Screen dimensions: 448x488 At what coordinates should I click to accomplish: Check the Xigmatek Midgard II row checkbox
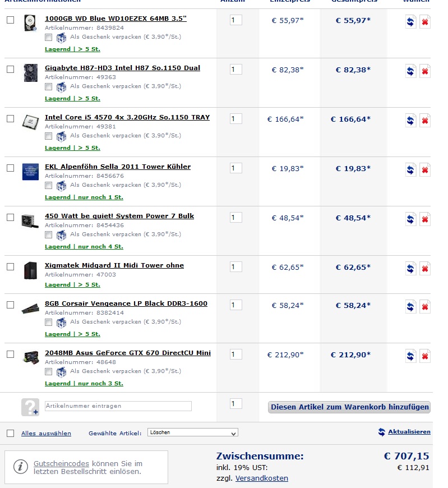(10, 267)
